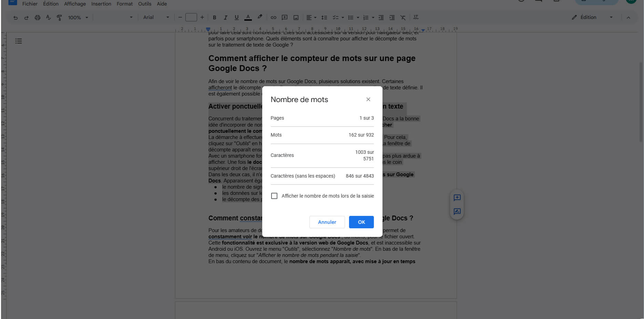Open the Arial font dropdown

156,18
